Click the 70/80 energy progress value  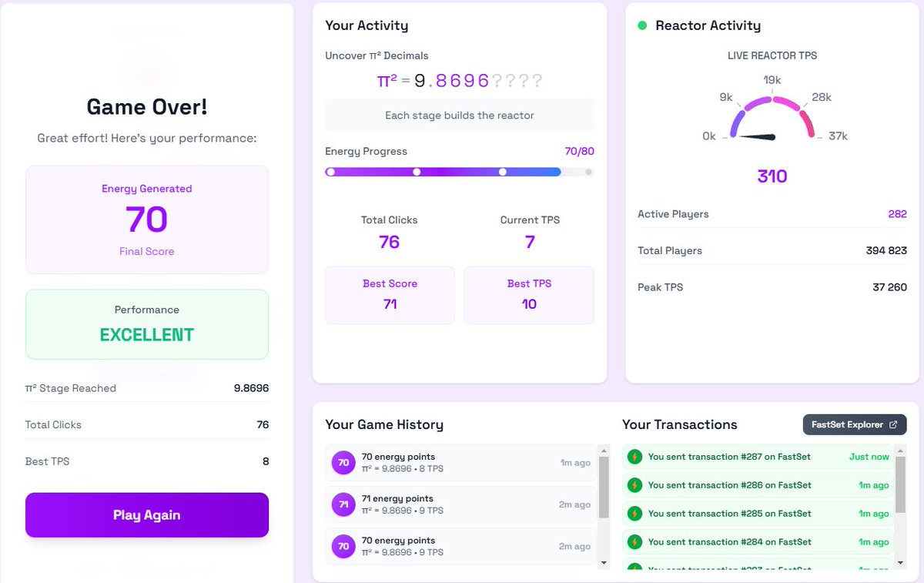click(580, 152)
